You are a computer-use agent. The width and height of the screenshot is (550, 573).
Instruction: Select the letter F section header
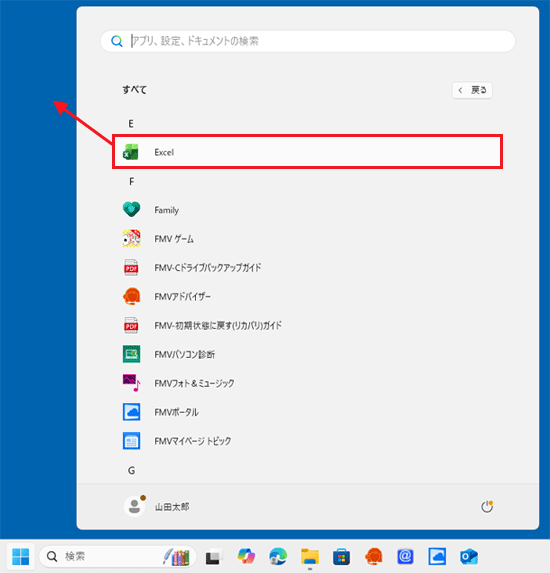[132, 181]
